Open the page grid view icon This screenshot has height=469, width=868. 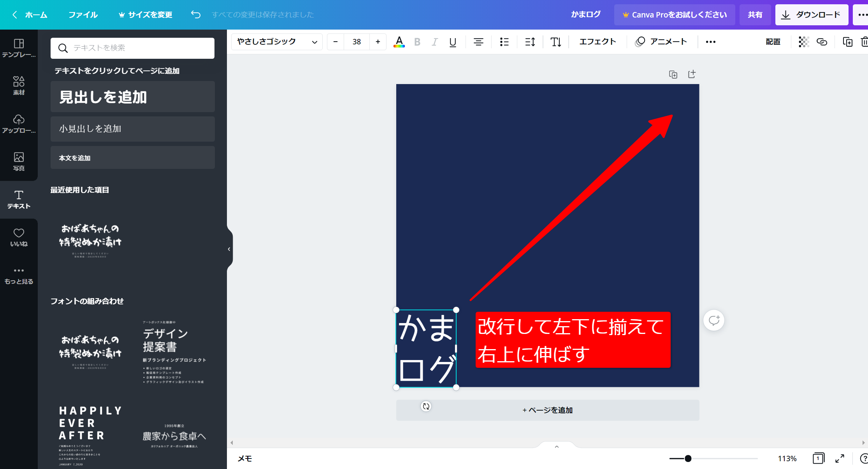tap(819, 458)
